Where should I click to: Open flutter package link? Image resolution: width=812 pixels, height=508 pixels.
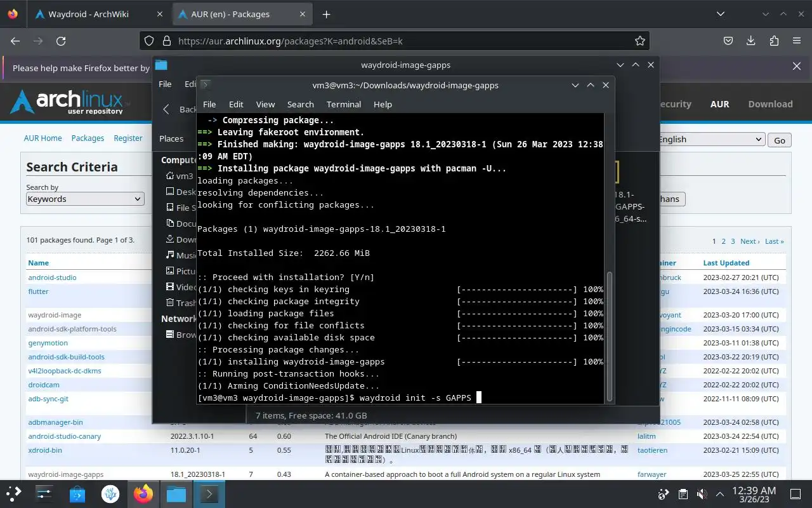click(x=38, y=291)
